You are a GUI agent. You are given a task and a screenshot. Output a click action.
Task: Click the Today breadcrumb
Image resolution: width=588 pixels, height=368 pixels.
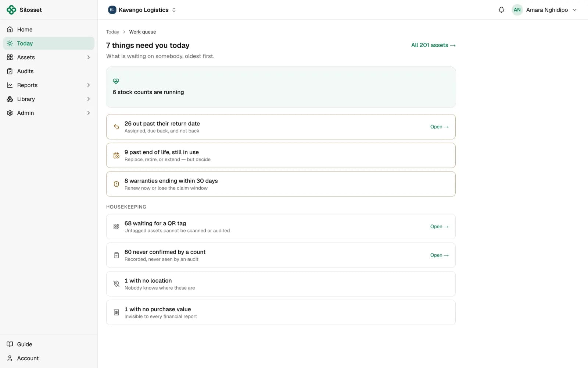(x=112, y=32)
